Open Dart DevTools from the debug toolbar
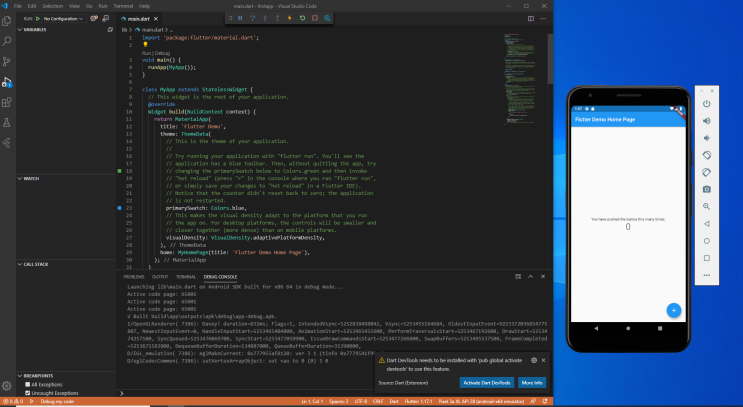 click(x=327, y=18)
